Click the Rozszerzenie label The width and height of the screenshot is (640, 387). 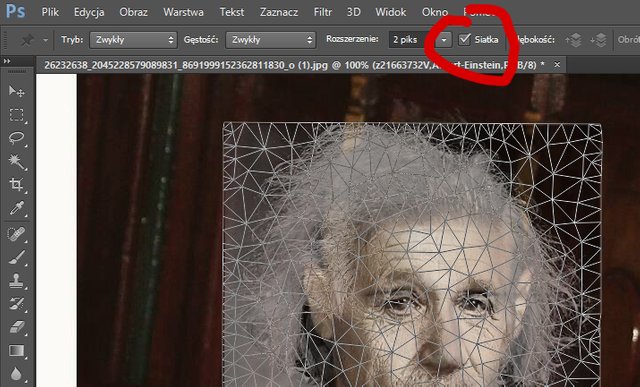(352, 39)
